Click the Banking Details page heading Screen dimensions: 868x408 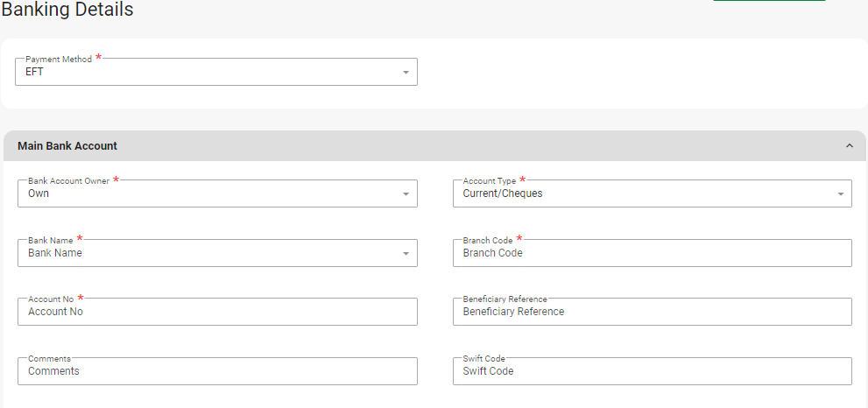click(x=67, y=11)
